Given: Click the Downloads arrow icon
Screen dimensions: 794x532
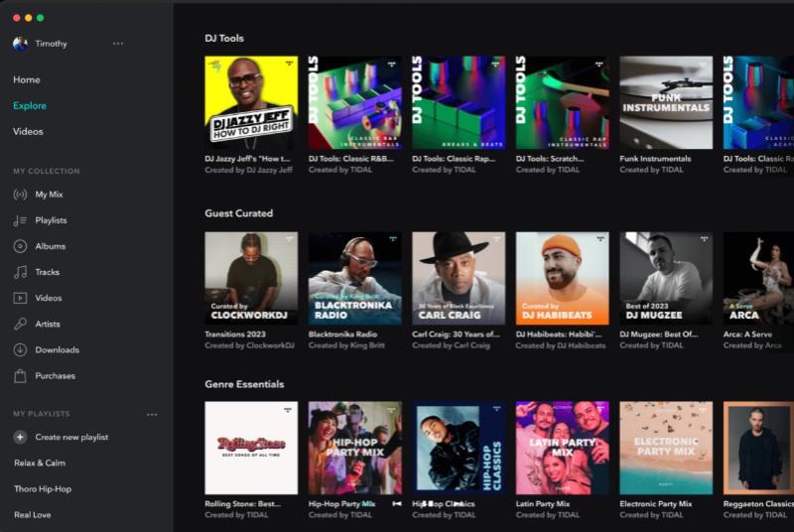Looking at the screenshot, I should [20, 349].
